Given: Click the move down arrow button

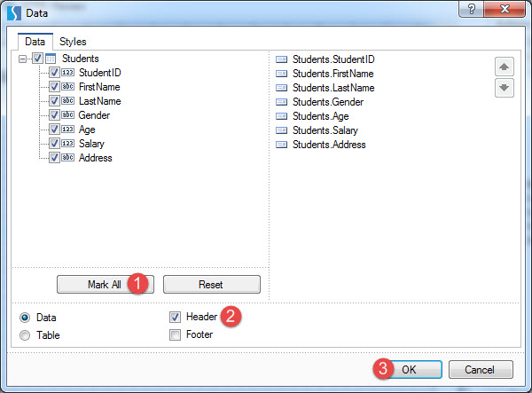Looking at the screenshot, I should tap(504, 87).
